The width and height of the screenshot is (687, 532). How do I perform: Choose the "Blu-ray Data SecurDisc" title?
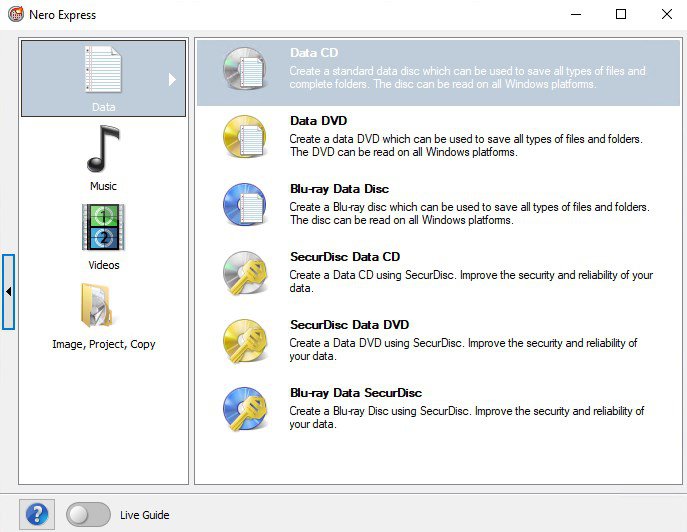[356, 392]
